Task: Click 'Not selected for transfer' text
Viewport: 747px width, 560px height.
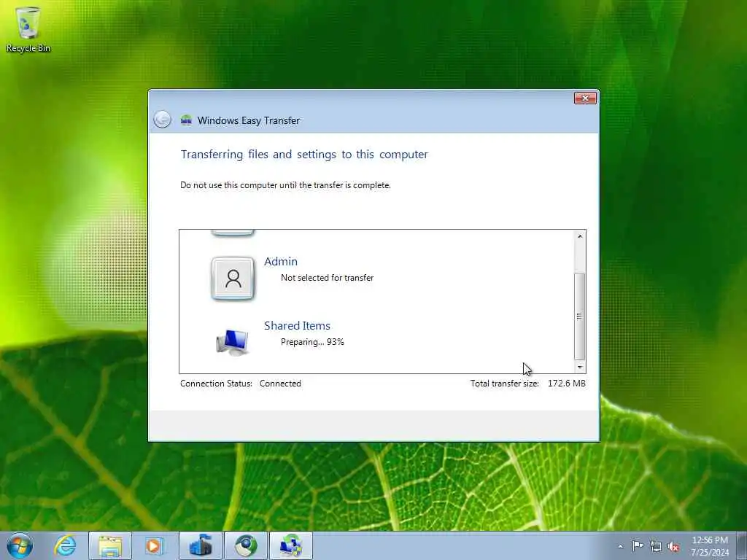Action: pyautogui.click(x=327, y=278)
